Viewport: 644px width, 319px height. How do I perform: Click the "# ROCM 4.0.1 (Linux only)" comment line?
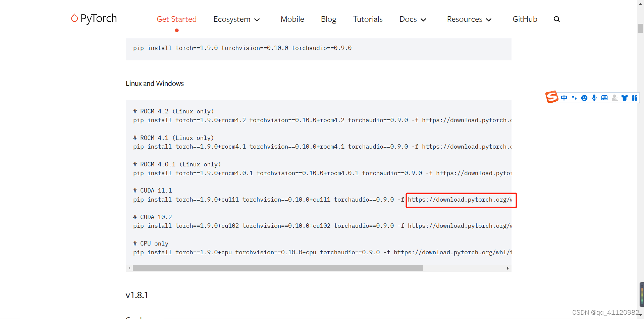(x=177, y=164)
